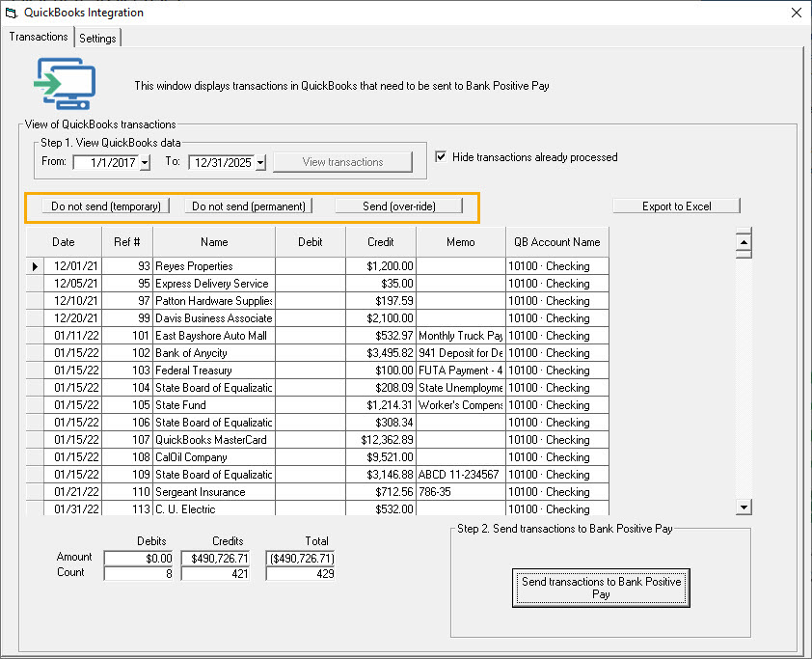This screenshot has width=812, height=659.
Task: Send transactions to Bank Positive Pay
Action: pyautogui.click(x=601, y=588)
